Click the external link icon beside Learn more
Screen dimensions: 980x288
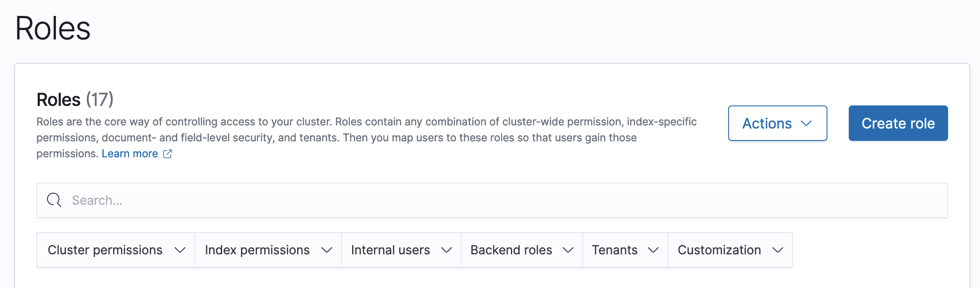coord(168,153)
